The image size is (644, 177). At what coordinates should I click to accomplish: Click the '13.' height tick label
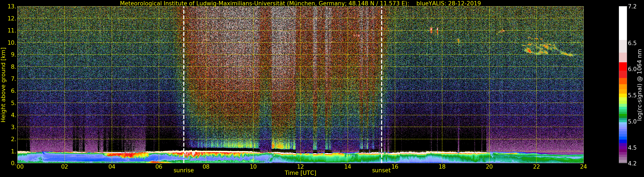(12, 6)
